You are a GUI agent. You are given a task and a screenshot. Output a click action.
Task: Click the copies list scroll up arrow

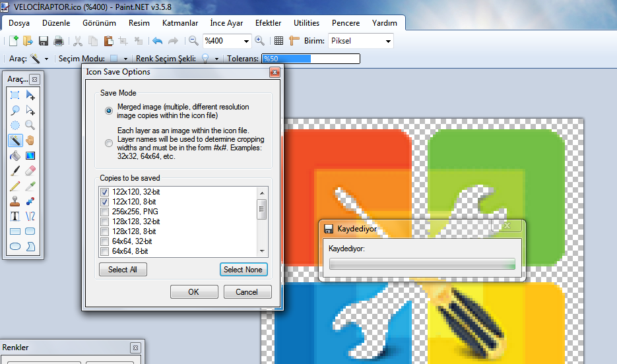pyautogui.click(x=262, y=193)
